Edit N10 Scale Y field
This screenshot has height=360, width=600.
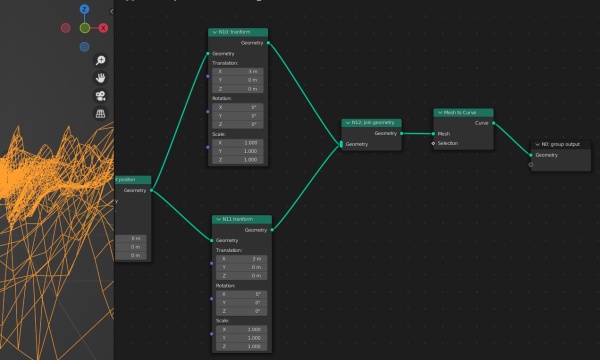point(238,151)
